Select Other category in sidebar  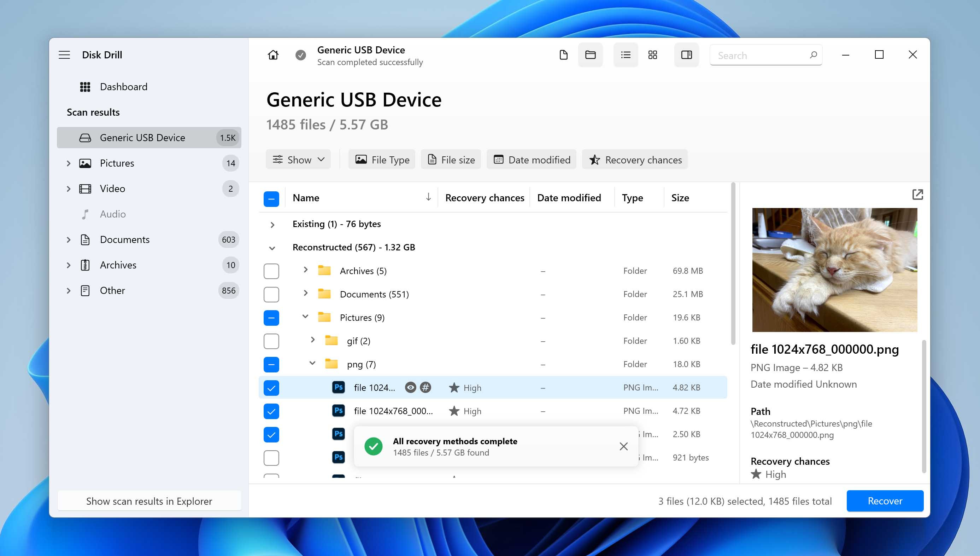click(x=112, y=291)
